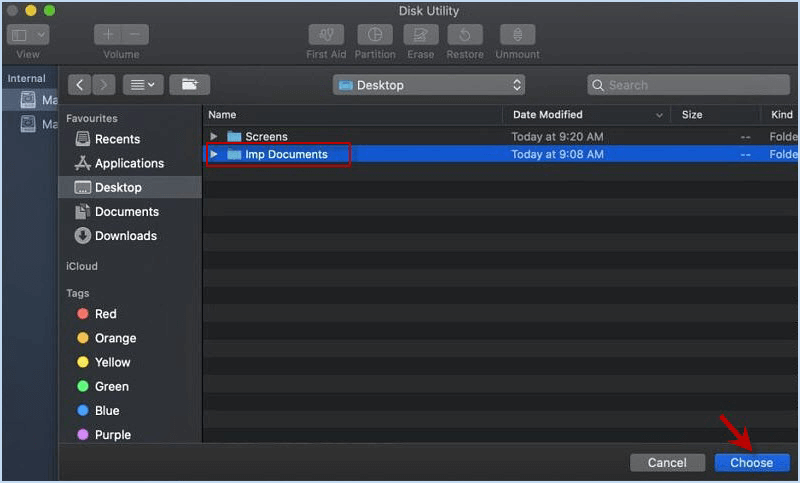Select Desktop in Favourites sidebar
The image size is (800, 483).
click(130, 187)
